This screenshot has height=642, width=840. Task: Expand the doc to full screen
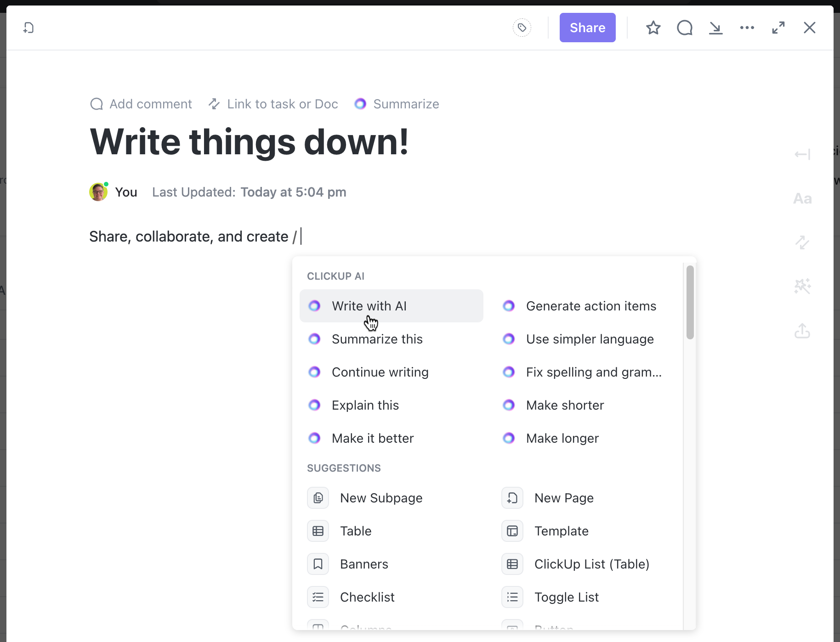coord(778,28)
